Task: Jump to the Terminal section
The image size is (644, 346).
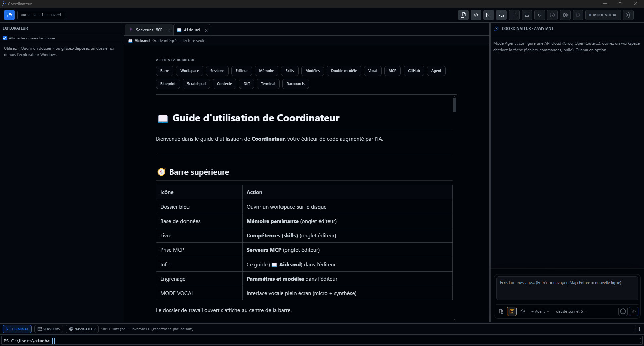Action: (x=268, y=84)
